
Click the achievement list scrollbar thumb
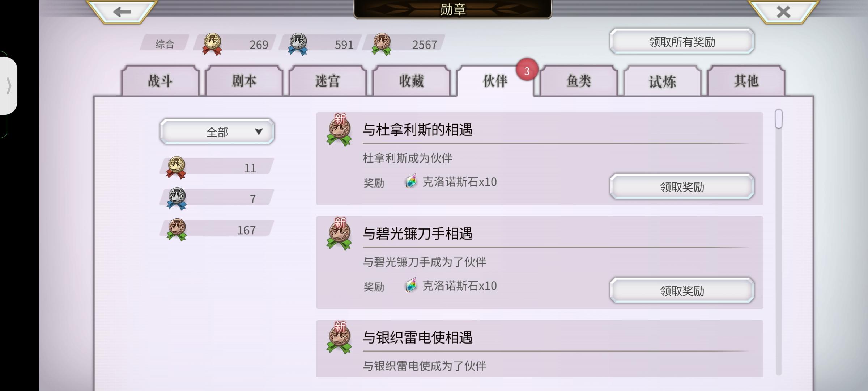pos(779,119)
